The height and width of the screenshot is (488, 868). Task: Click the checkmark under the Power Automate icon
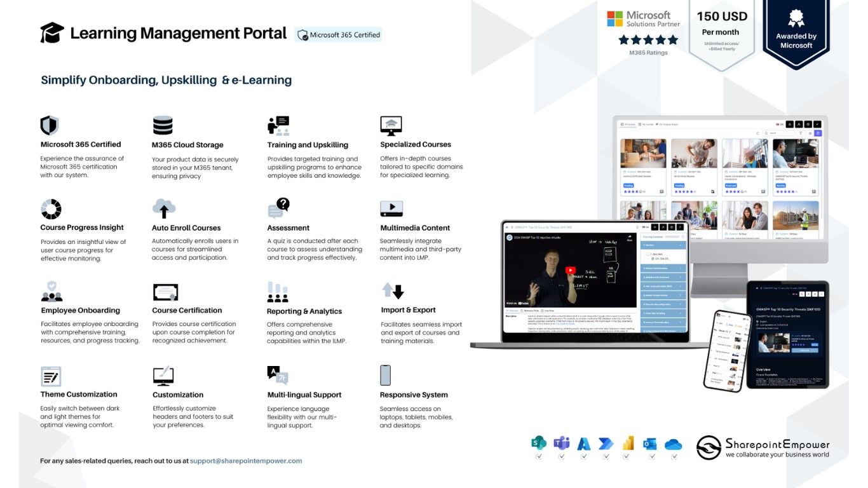click(x=606, y=456)
